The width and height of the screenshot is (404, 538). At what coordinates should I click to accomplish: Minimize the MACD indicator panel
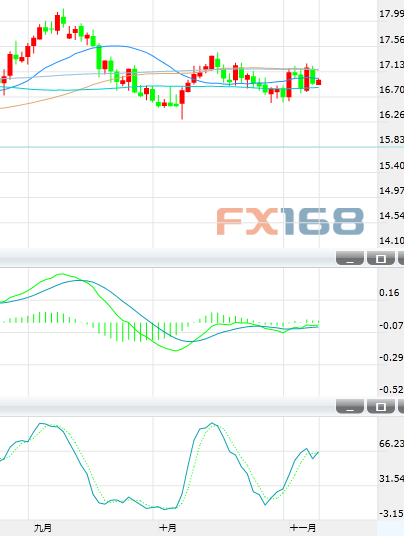(x=350, y=258)
